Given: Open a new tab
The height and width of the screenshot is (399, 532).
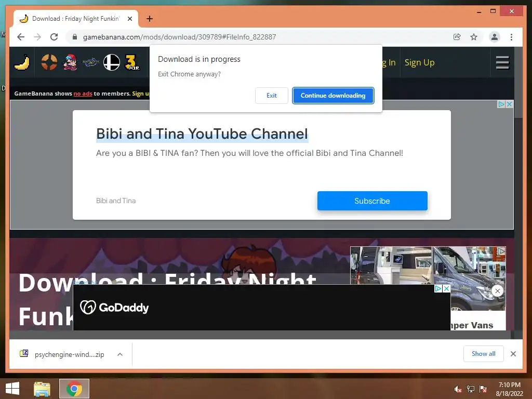Looking at the screenshot, I should (x=150, y=19).
